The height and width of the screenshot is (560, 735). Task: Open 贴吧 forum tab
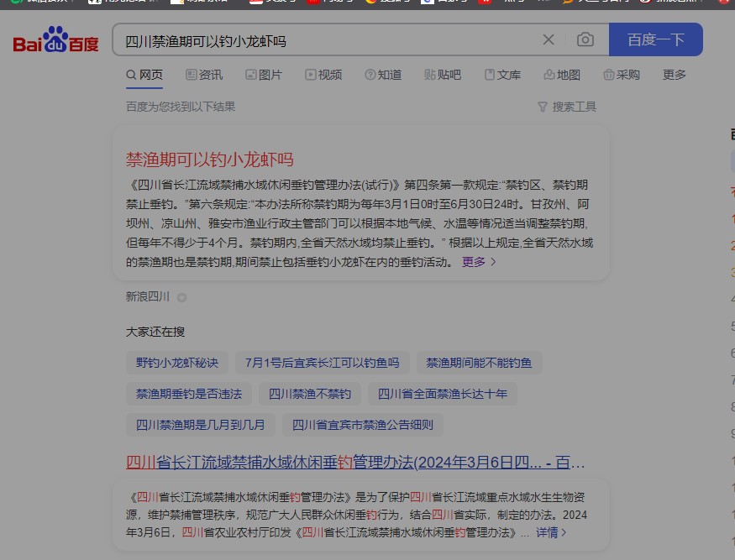pos(443,75)
